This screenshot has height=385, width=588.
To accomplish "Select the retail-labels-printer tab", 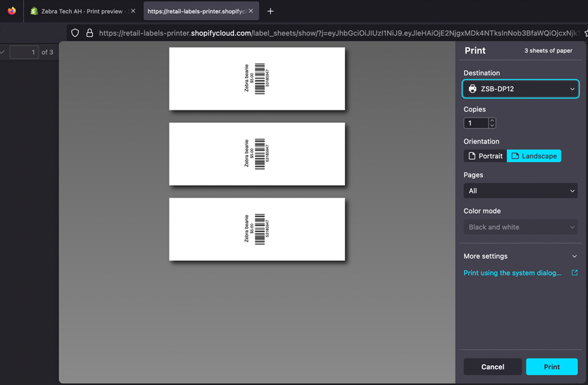I will coord(201,11).
